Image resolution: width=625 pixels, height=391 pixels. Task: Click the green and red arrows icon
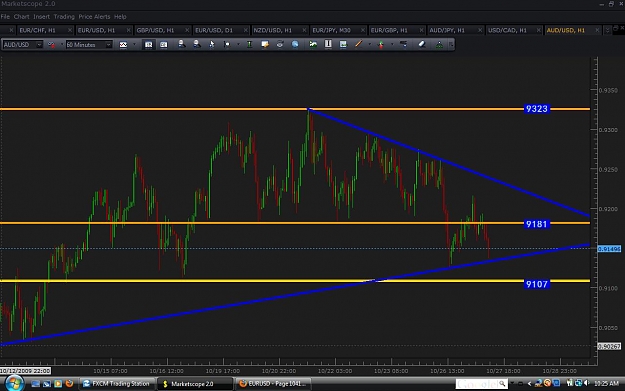tap(381, 45)
